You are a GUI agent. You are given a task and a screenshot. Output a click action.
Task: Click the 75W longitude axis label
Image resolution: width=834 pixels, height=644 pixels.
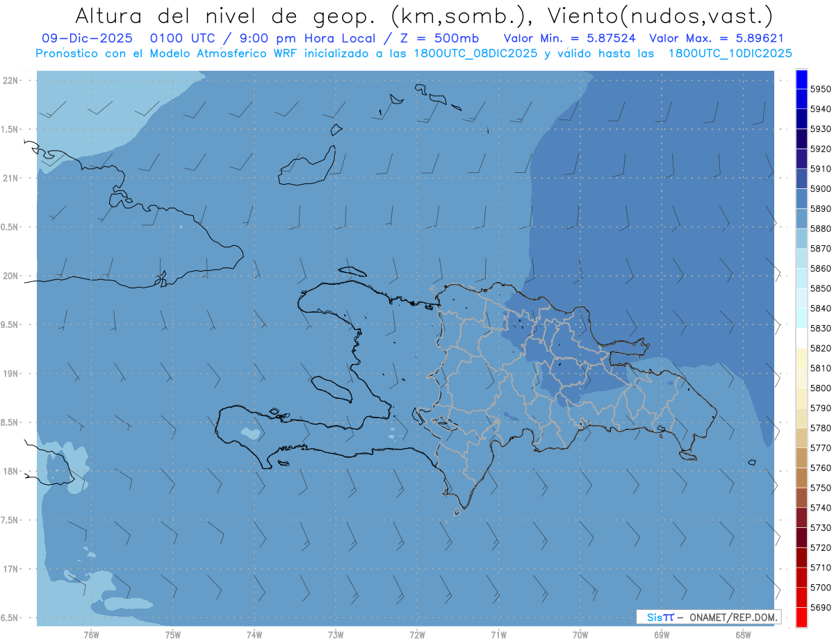[173, 635]
